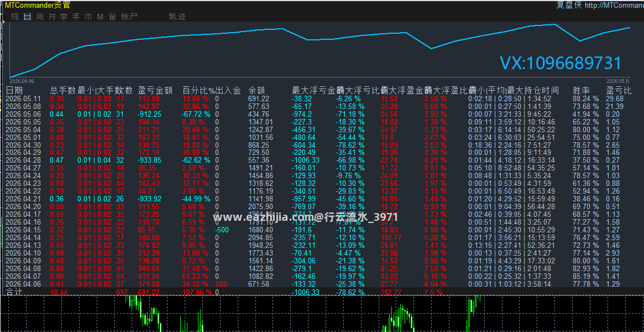Click the loss amount -933.85
The height and width of the screenshot is (332, 644).
[149, 160]
